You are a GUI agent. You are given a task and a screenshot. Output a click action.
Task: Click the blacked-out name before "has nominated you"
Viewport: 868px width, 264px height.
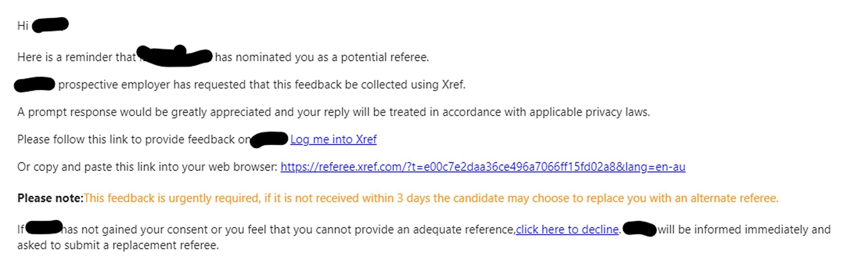coord(176,57)
